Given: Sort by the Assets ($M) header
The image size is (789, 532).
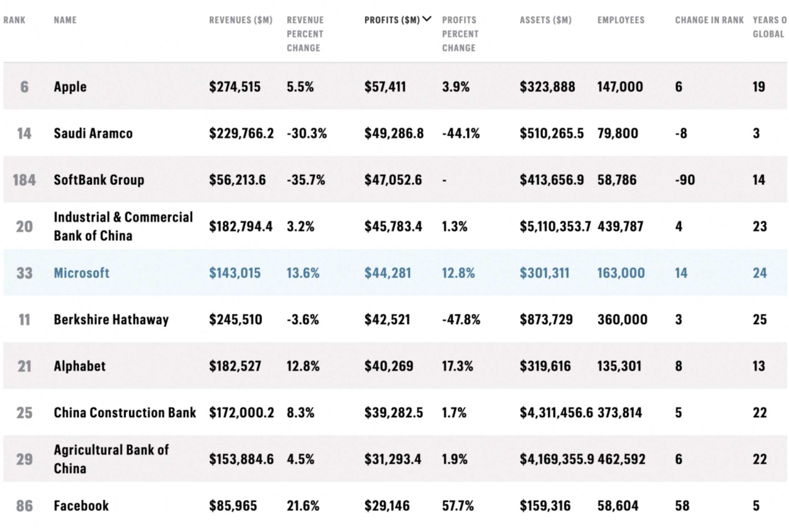Looking at the screenshot, I should click(x=545, y=20).
